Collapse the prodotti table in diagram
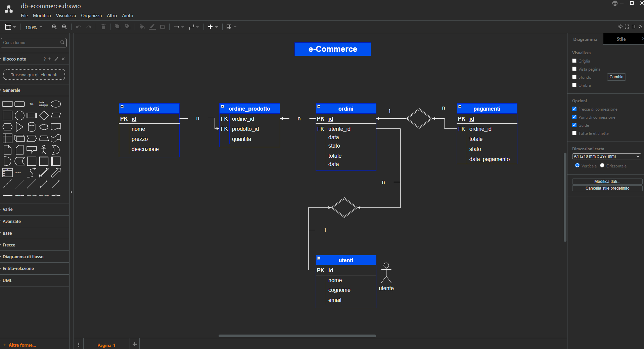The width and height of the screenshot is (644, 349). pos(122,107)
